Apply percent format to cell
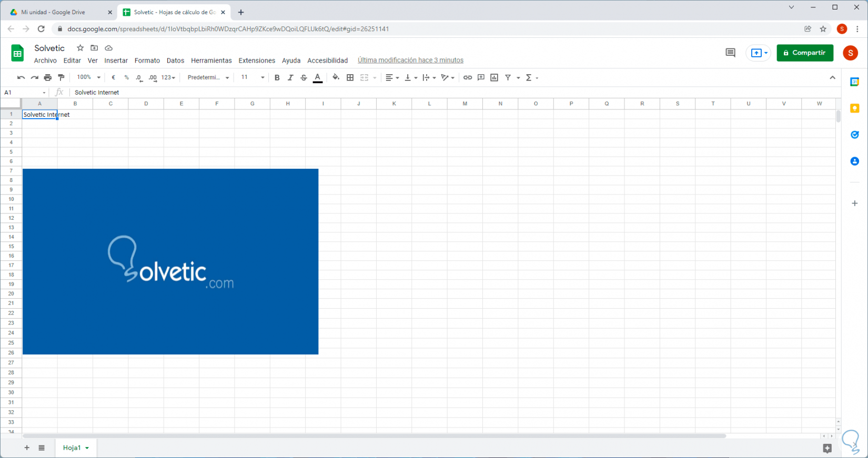 pos(127,78)
